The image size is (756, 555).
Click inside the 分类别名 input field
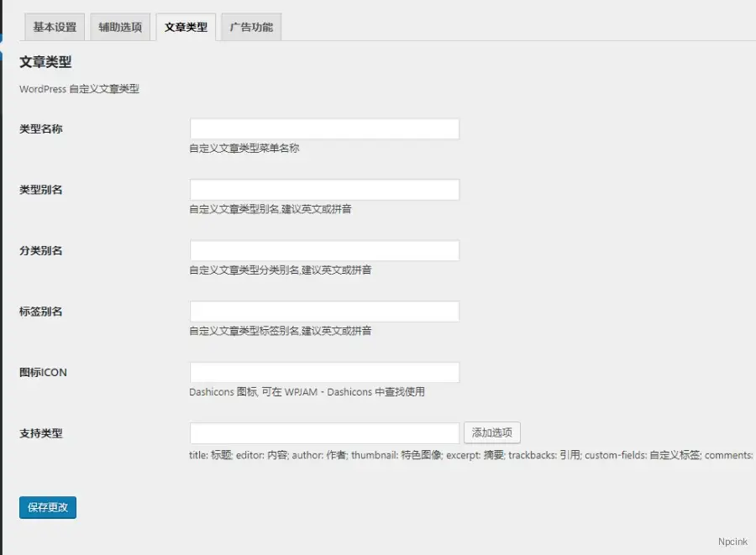tap(324, 249)
